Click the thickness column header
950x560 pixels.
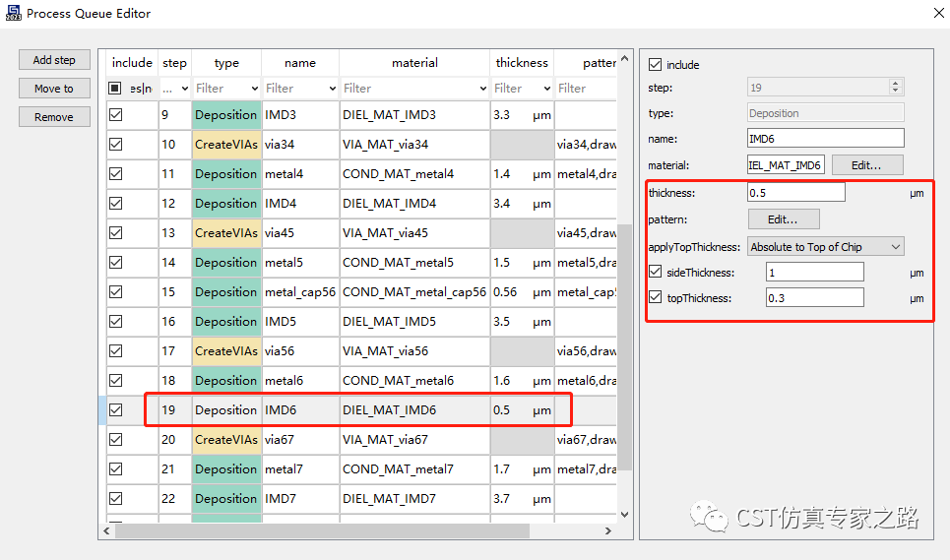coord(522,62)
